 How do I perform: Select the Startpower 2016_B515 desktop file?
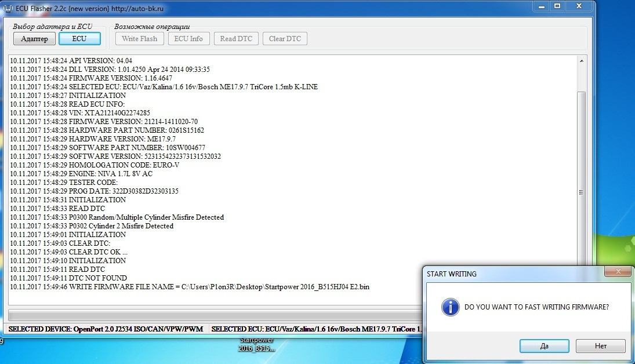[x=256, y=344]
